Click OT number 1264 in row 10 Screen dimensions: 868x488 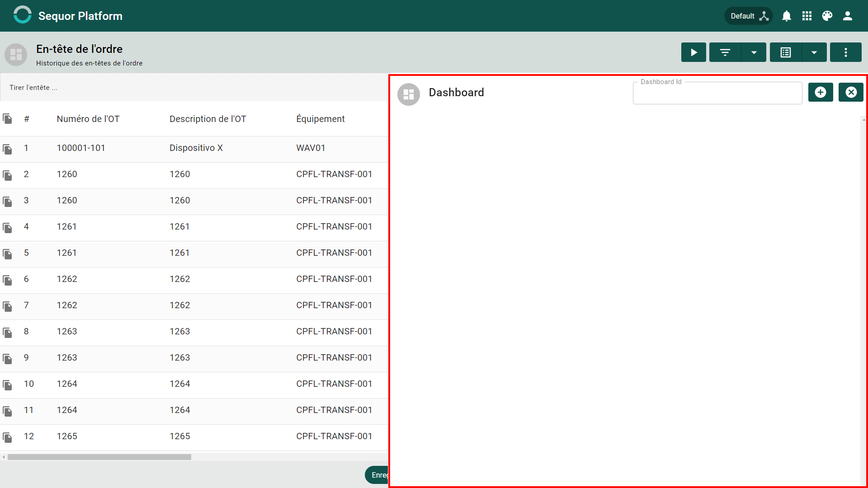point(67,384)
